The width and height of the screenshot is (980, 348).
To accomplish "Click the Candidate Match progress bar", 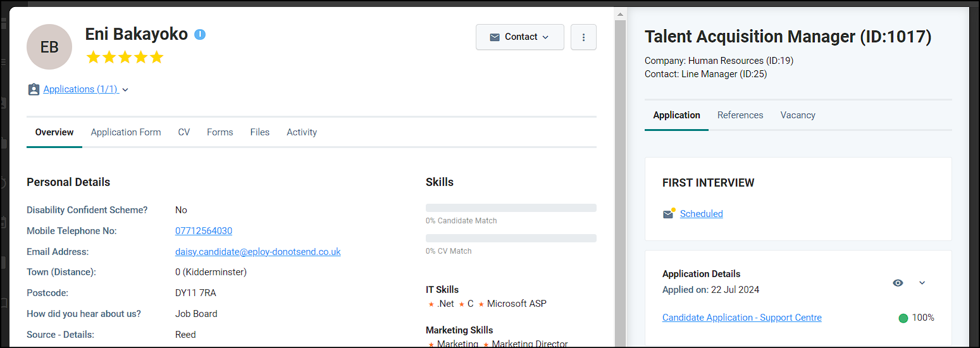I will pos(511,208).
